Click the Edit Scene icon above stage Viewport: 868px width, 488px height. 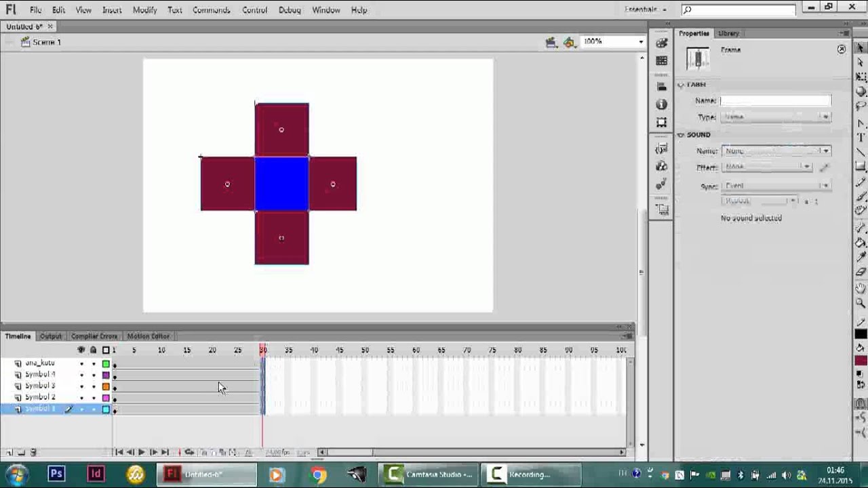(551, 42)
